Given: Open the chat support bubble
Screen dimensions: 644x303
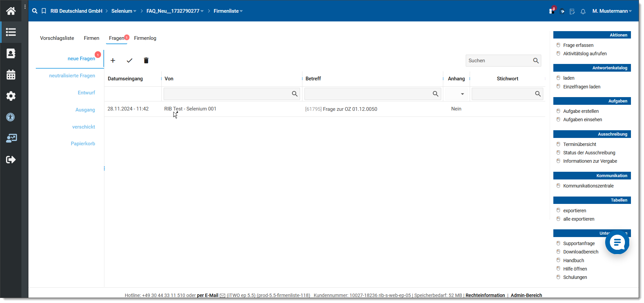Looking at the screenshot, I should (617, 242).
